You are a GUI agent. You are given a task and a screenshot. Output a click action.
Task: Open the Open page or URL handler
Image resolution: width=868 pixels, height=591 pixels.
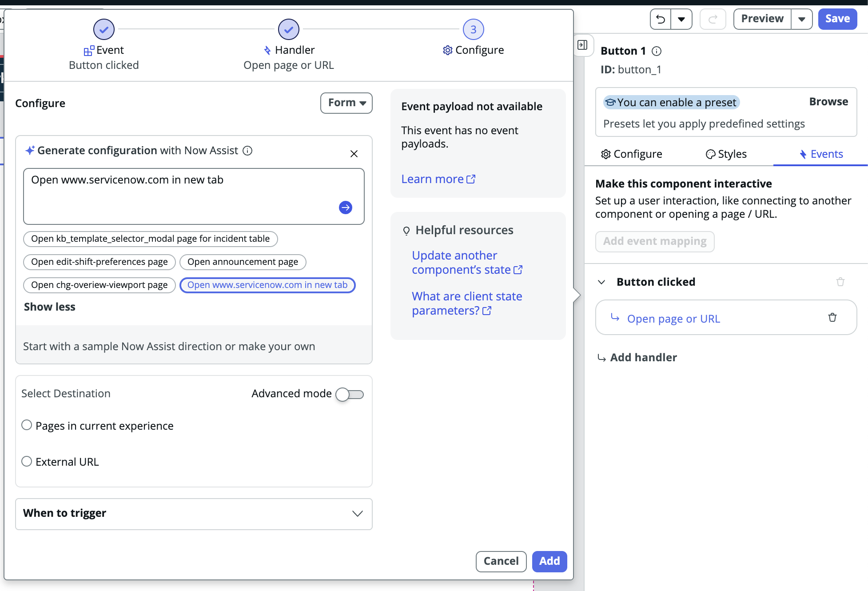673,319
